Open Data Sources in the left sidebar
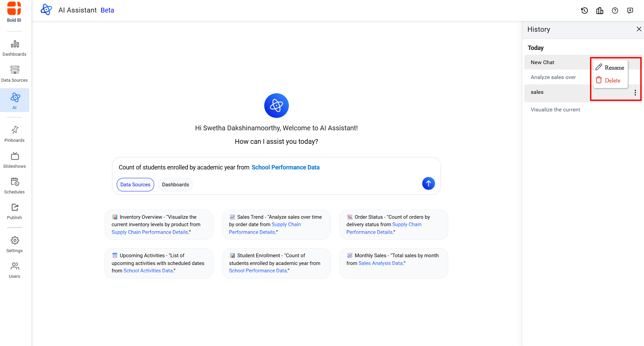This screenshot has height=346, width=644. click(x=15, y=74)
